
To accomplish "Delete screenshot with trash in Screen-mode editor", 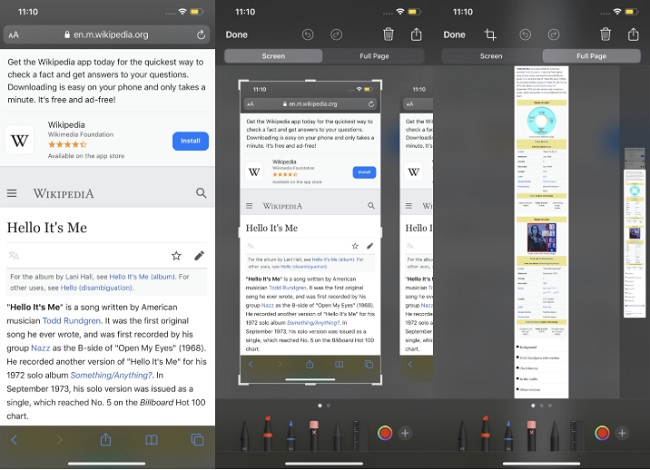I will [x=388, y=34].
